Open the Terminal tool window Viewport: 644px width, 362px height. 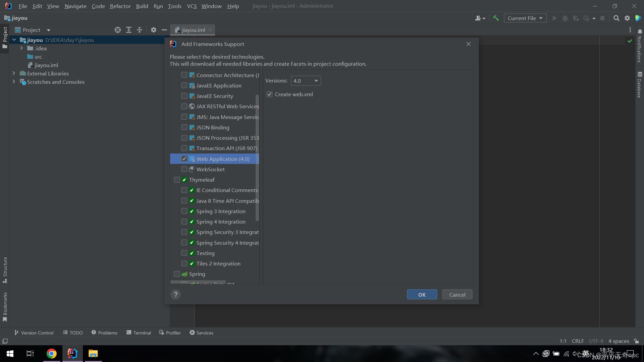pyautogui.click(x=139, y=333)
